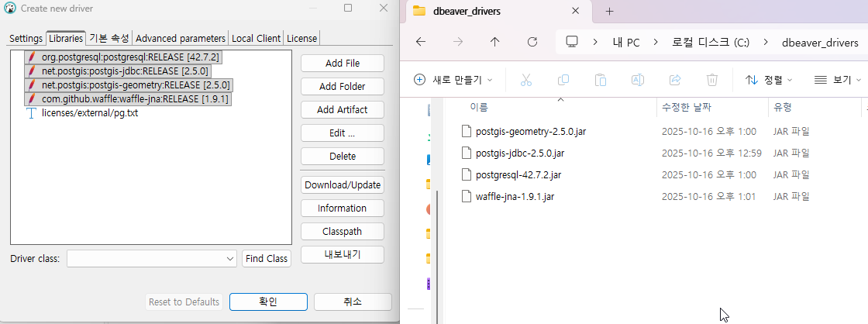Cancel with the 취소 button
This screenshot has height=324, width=868.
(353, 302)
